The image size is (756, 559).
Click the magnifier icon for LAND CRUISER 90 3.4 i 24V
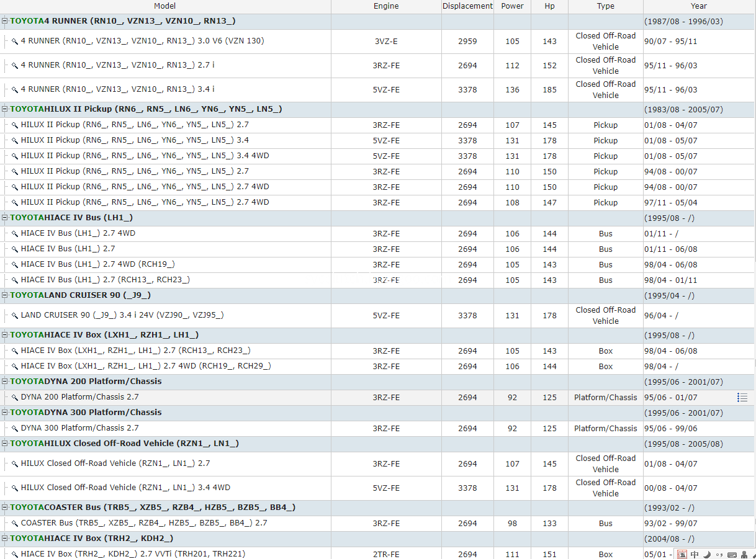(15, 316)
